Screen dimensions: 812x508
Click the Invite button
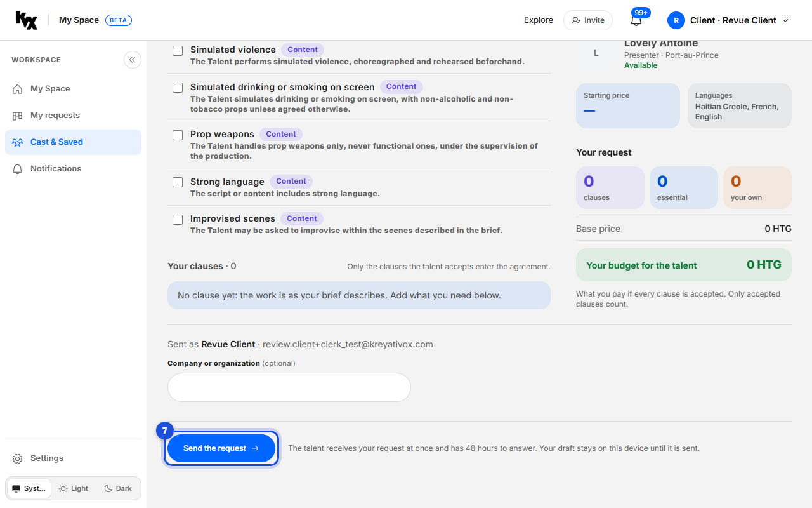[588, 20]
